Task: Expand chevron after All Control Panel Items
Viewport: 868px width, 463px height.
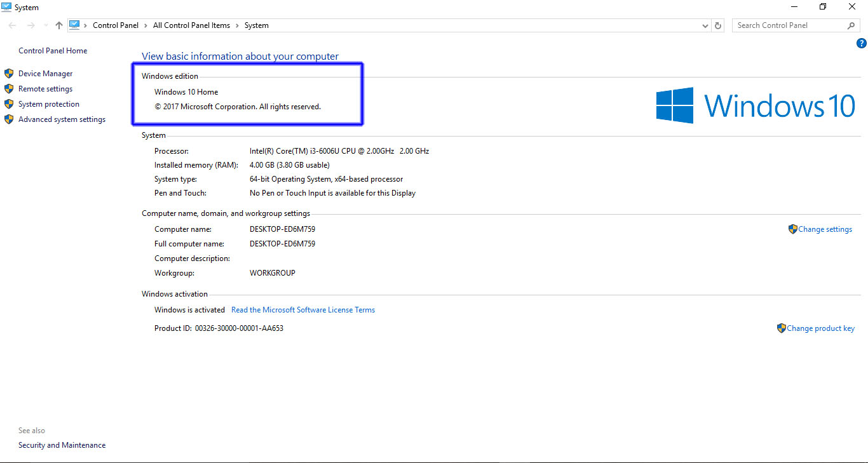Action: 238,25
